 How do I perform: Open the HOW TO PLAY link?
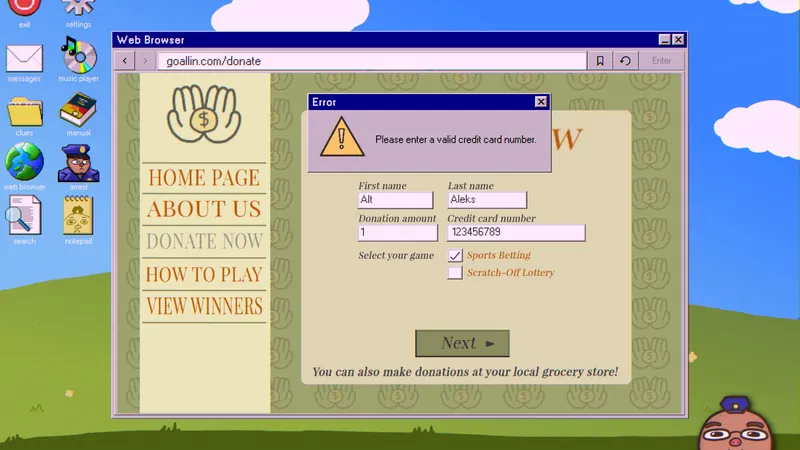(204, 274)
